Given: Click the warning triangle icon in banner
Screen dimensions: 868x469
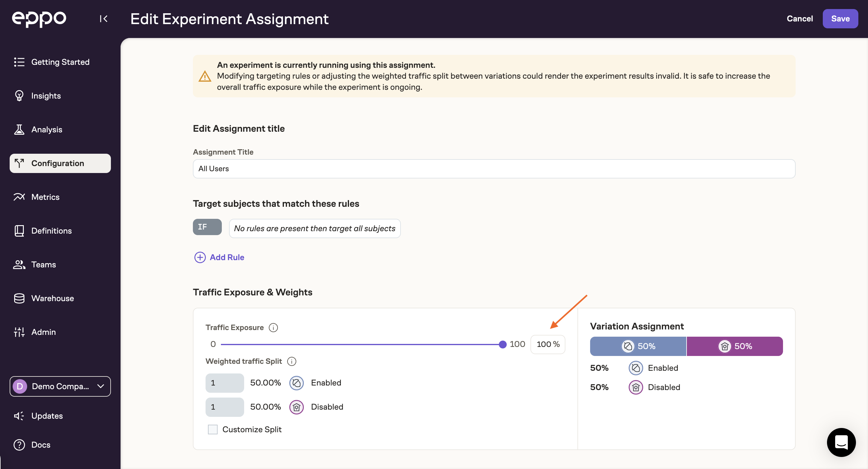Looking at the screenshot, I should pos(205,77).
